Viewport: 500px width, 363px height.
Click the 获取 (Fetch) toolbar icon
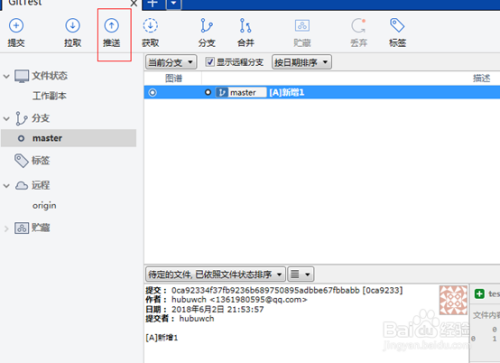click(150, 26)
